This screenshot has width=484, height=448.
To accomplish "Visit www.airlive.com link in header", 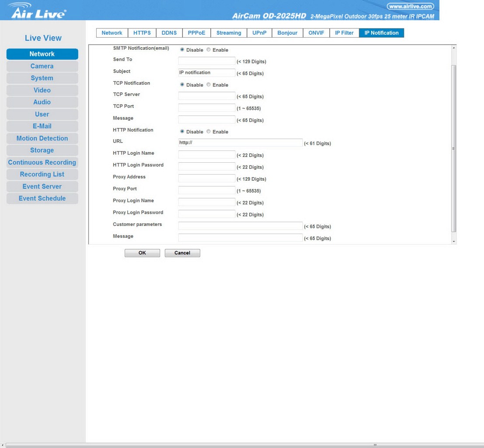I will 410,6.
